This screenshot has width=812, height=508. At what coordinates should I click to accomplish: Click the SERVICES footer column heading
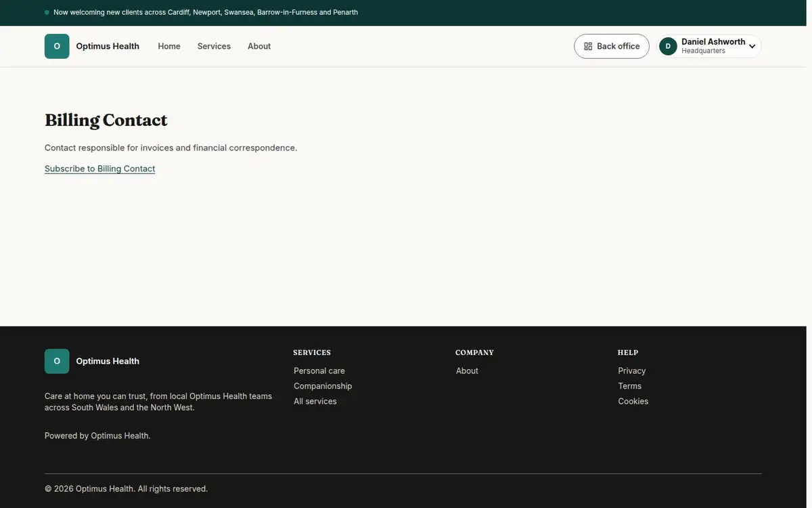tap(312, 352)
